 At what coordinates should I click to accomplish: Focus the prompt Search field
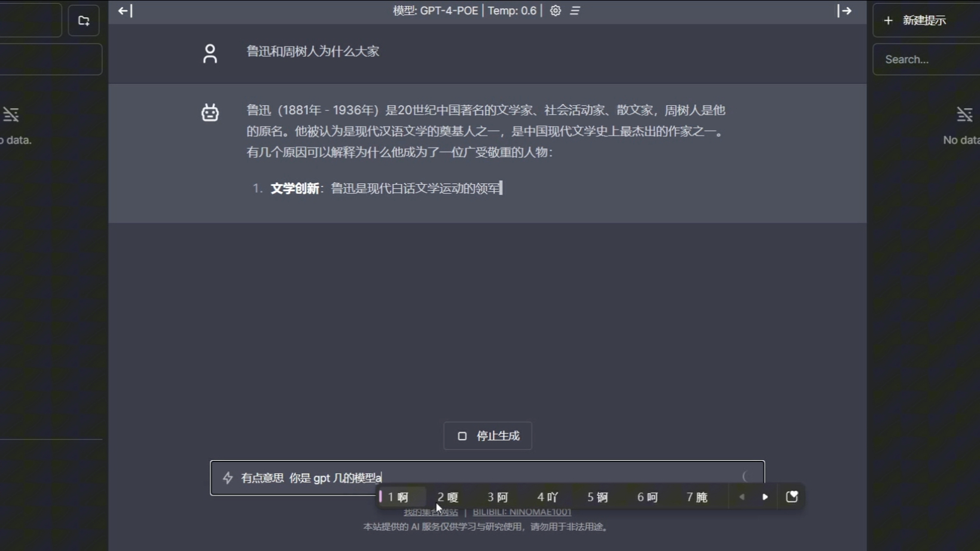(x=926, y=59)
